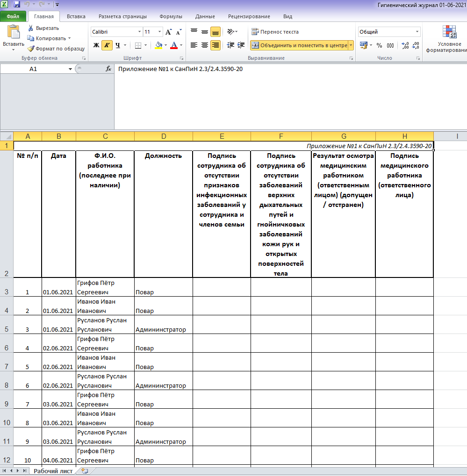The image size is (467, 476).
Task: Toggle underline Ч formatting
Action: point(118,45)
